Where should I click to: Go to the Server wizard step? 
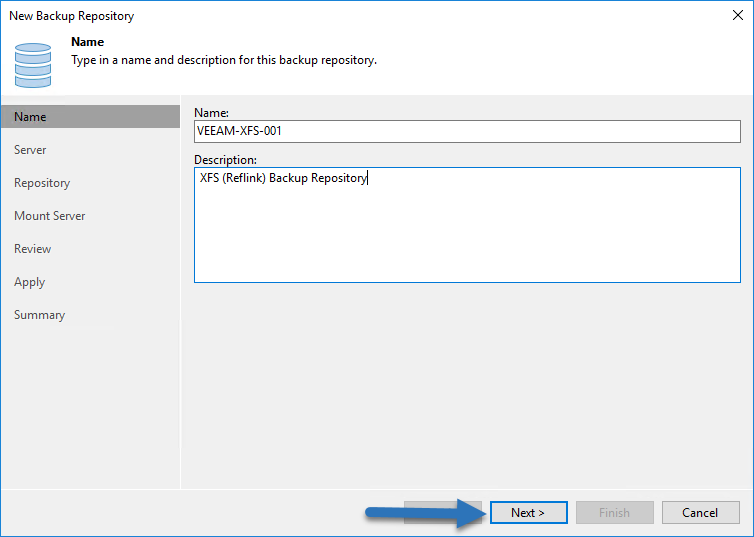[x=30, y=150]
